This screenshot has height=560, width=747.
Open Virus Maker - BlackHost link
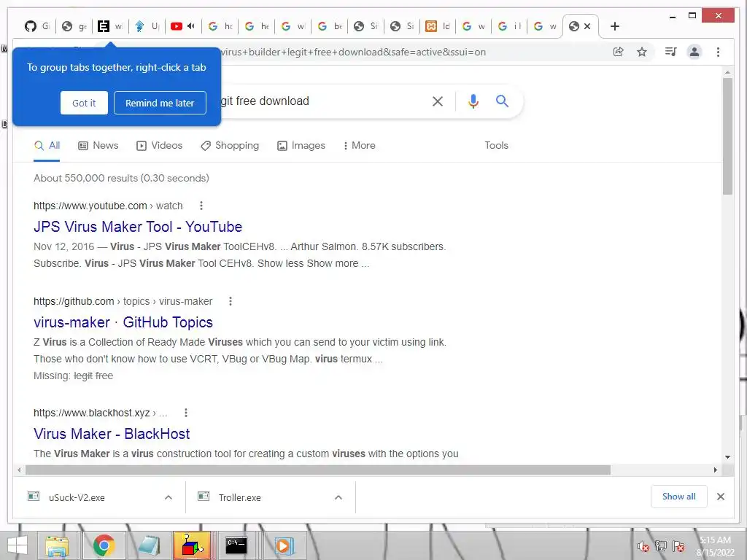tap(112, 434)
